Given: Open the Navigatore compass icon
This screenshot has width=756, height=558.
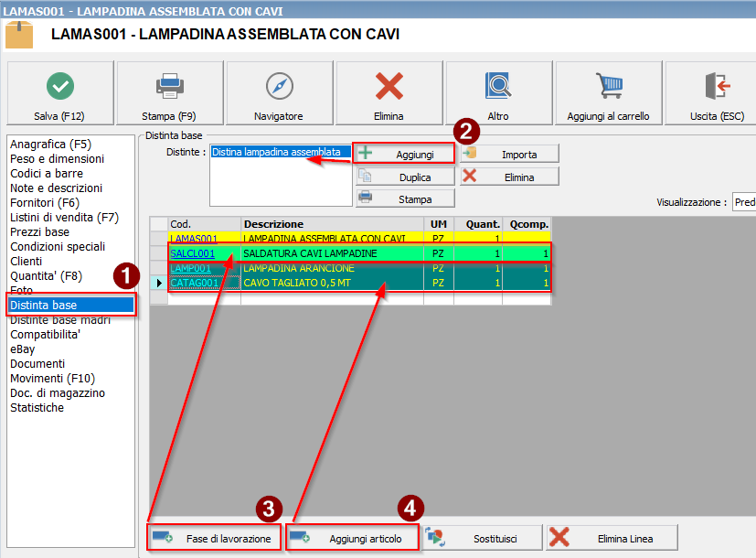Looking at the screenshot, I should 279,86.
